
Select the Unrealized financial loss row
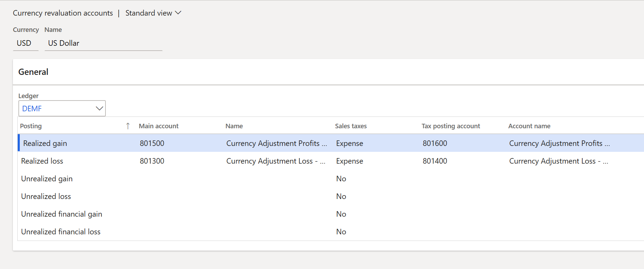331,232
